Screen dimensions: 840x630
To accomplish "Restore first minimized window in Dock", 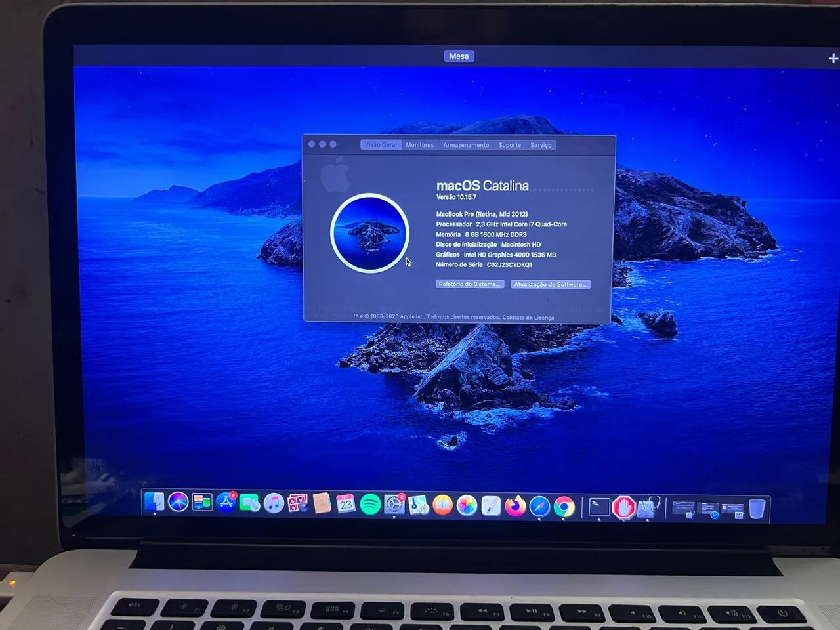I will (684, 509).
